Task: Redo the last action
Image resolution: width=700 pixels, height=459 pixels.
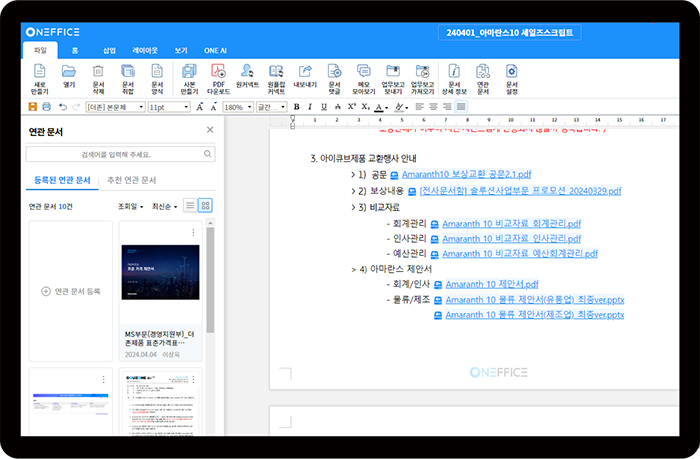Action: (76, 107)
